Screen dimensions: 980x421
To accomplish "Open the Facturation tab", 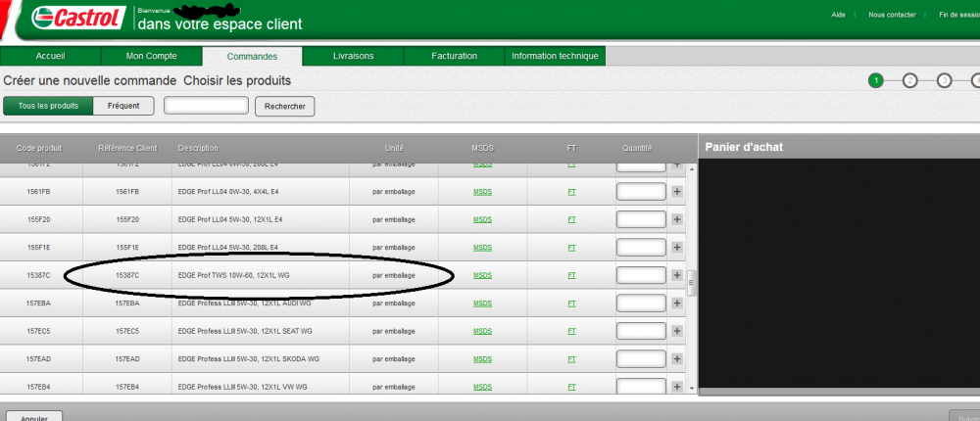I will 455,56.
